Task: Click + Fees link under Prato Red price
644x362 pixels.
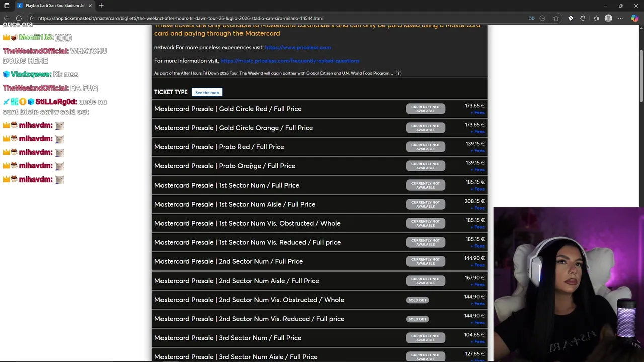Action: (x=477, y=151)
